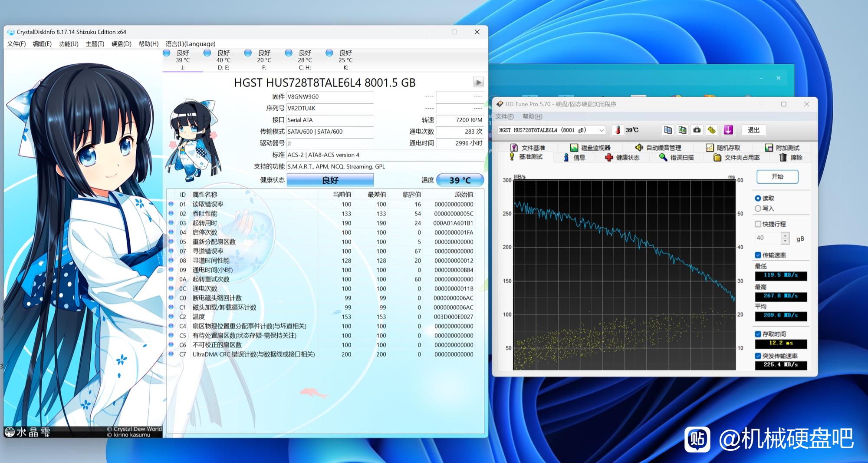Click the purple down-arrow minimize-to-tray icon in HD Tune
The height and width of the screenshot is (463, 868).
click(728, 130)
